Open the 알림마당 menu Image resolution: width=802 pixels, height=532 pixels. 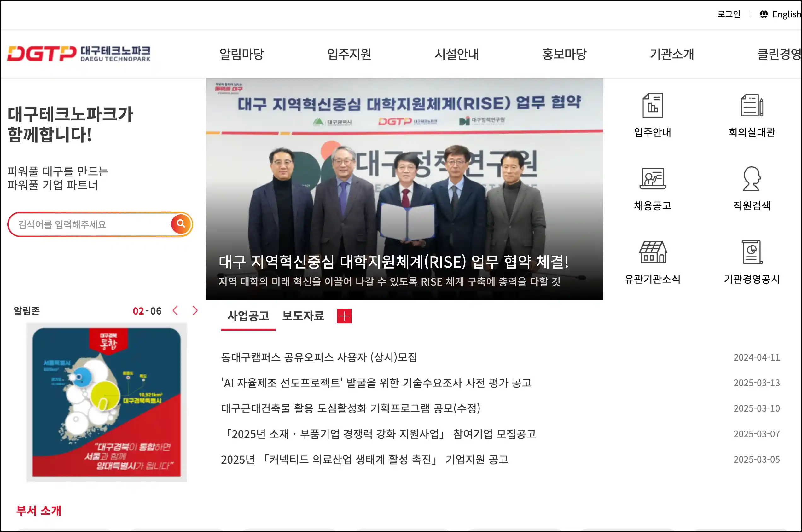[x=242, y=54]
